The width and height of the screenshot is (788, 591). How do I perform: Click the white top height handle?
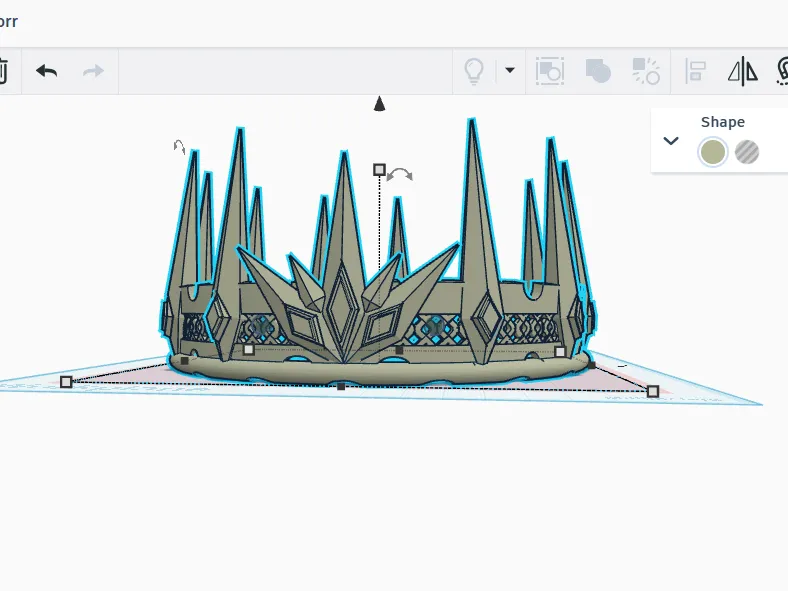[x=379, y=170]
